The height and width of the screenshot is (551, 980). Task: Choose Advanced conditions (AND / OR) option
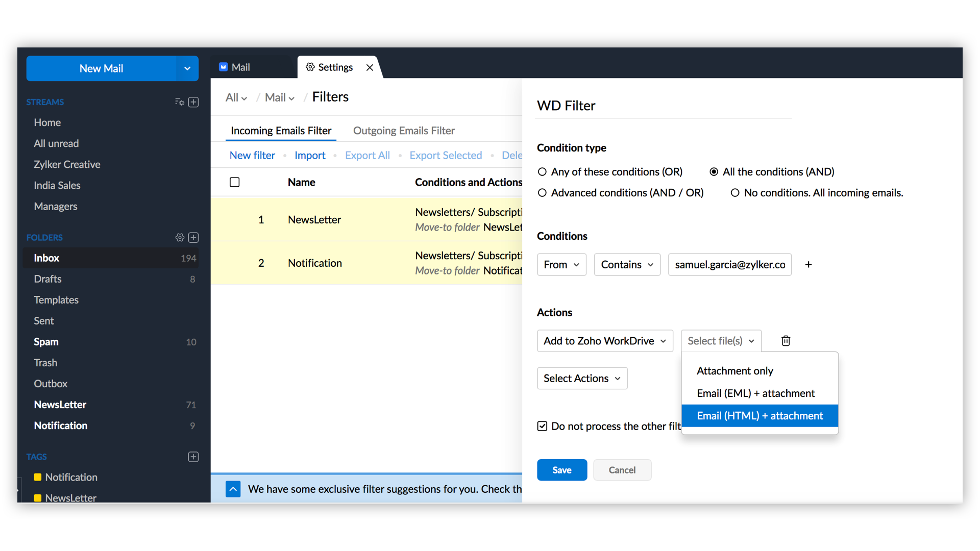click(543, 193)
